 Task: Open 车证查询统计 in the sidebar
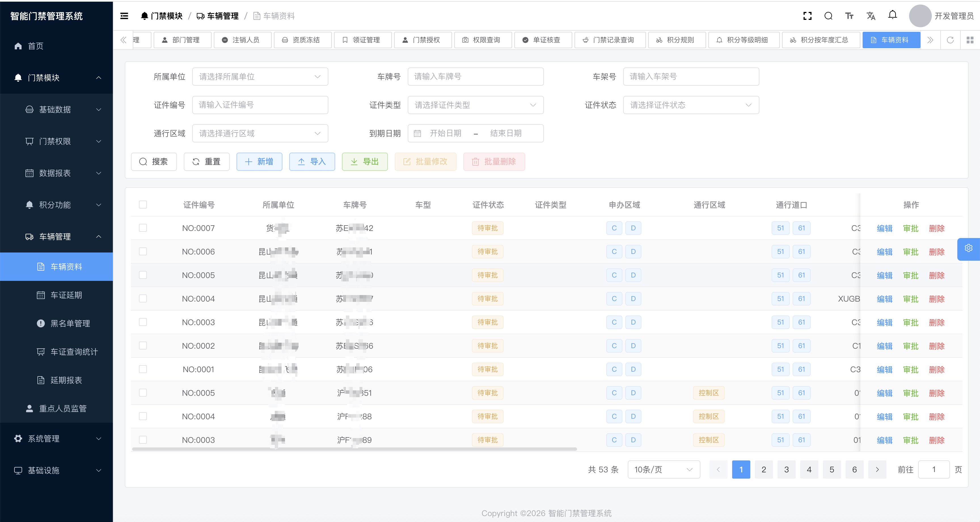(56, 352)
